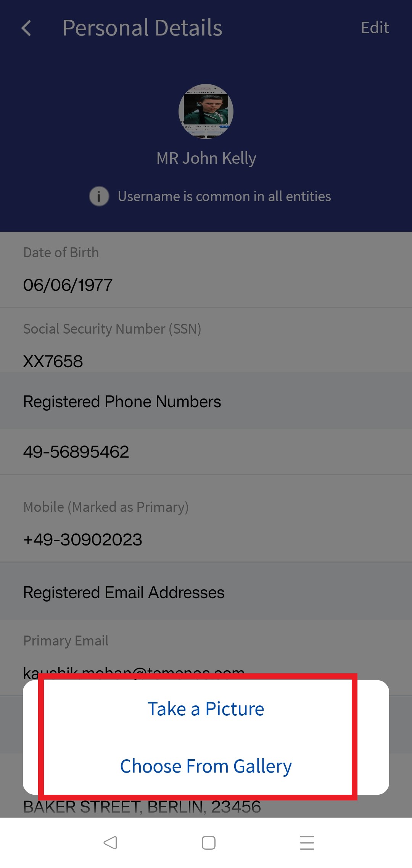Screen dimensions: 412x868
Task: Tap Username is common in all entities text
Action: 224,197
